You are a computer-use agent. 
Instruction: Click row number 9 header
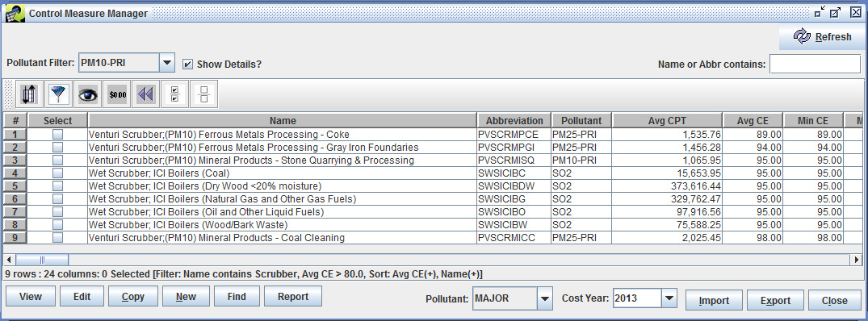[x=15, y=238]
